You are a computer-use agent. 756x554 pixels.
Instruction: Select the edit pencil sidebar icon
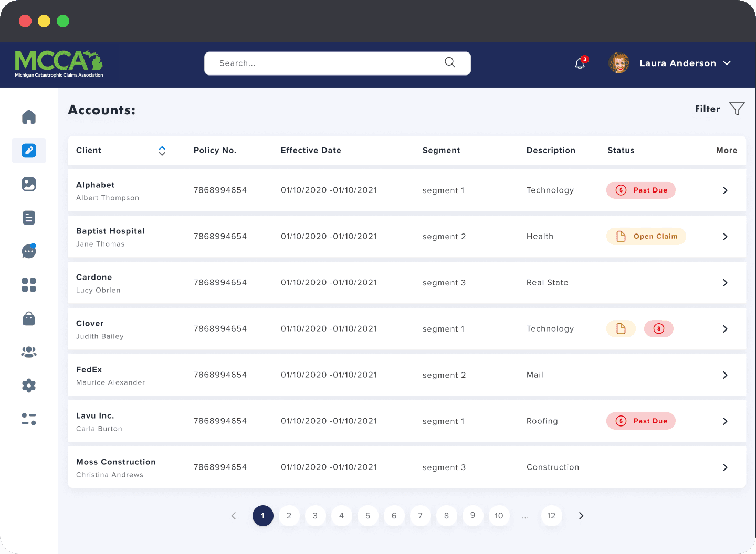point(29,151)
